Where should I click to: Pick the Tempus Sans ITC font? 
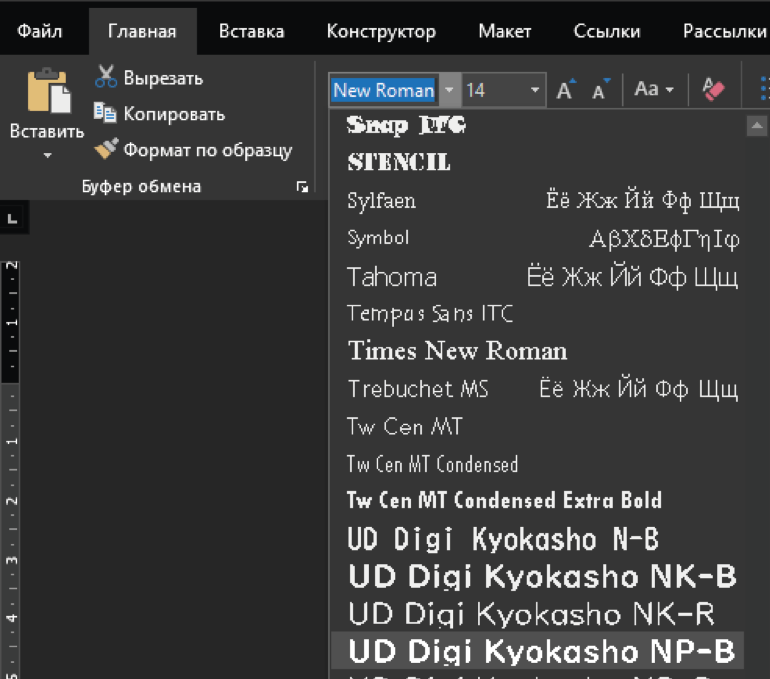click(537, 313)
